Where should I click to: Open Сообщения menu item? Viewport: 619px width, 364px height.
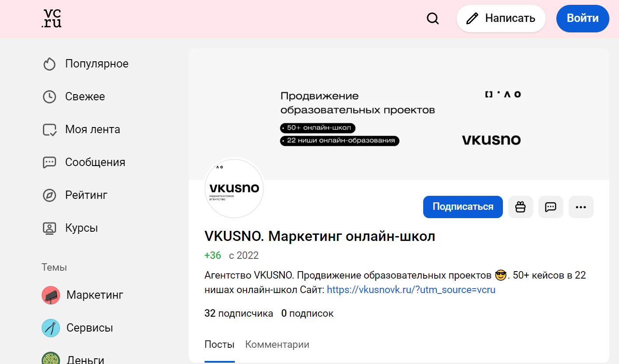95,163
